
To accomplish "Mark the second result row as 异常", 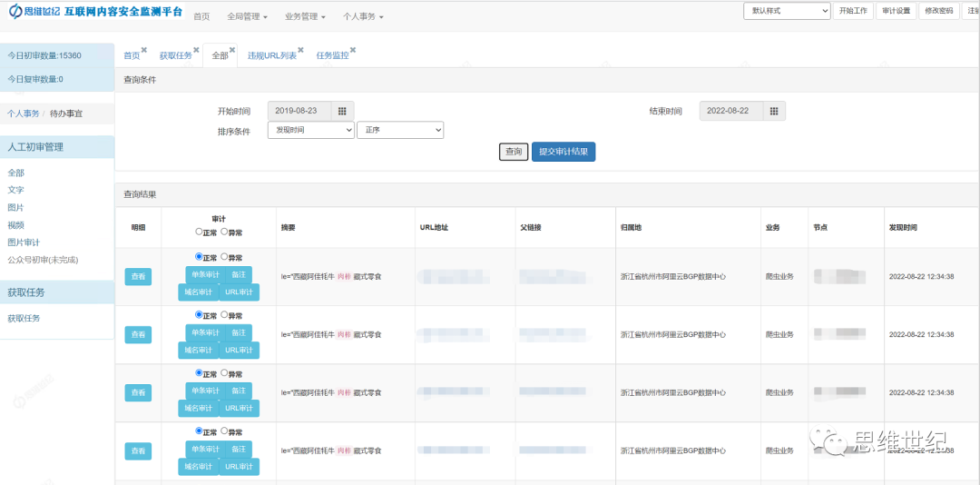I will pyautogui.click(x=224, y=315).
